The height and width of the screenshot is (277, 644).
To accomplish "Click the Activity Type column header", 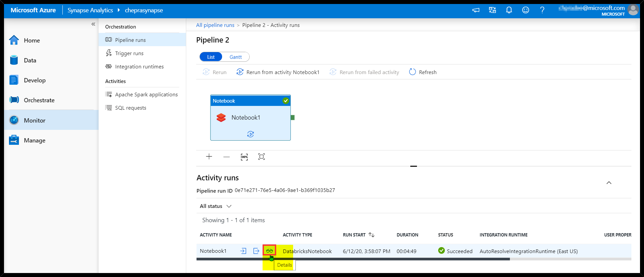I will [x=297, y=235].
